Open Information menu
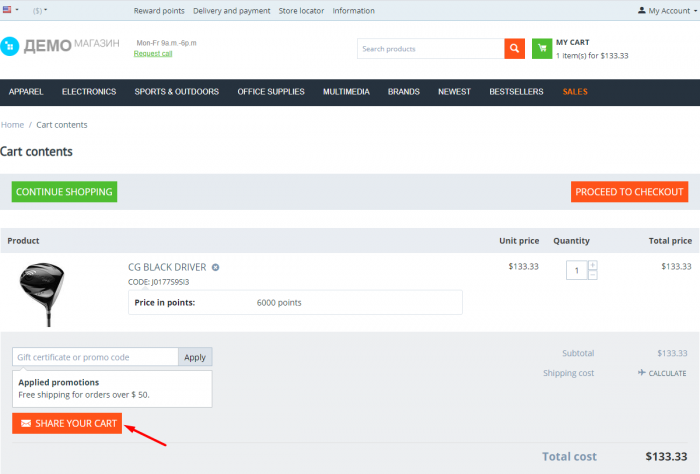Viewport: 700px width, 474px height. (x=354, y=11)
